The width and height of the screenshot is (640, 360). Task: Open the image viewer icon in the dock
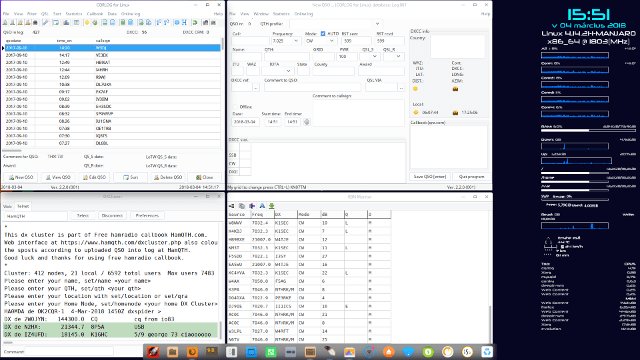(349, 352)
